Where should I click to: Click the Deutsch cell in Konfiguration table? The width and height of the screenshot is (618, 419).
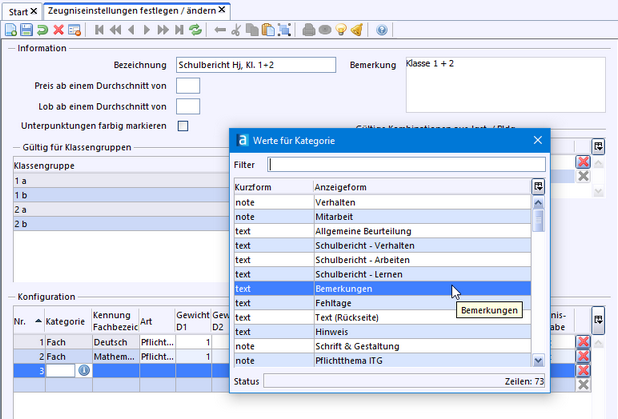click(x=115, y=342)
